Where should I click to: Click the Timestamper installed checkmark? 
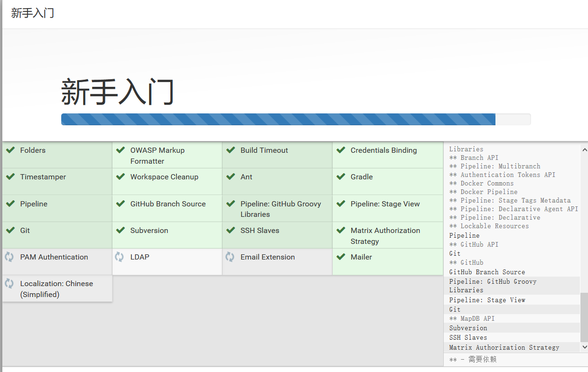(x=10, y=177)
